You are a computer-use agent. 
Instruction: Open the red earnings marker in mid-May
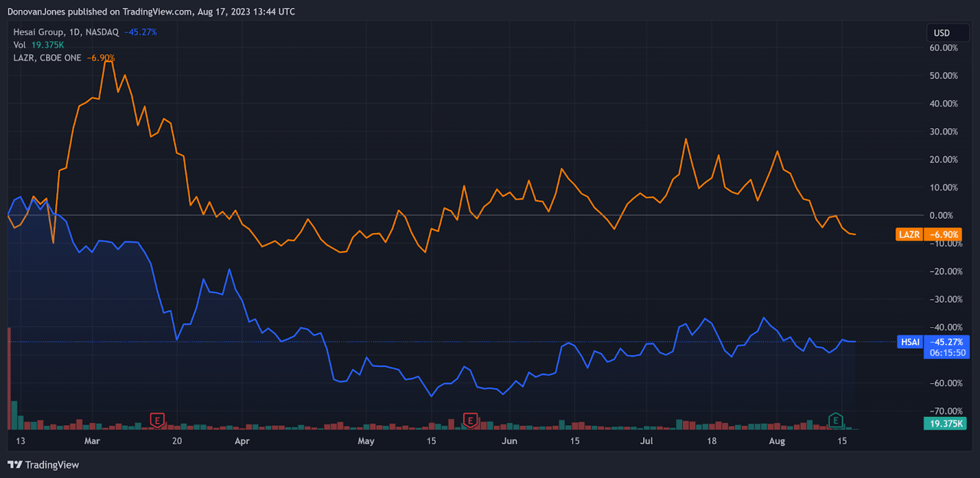(x=470, y=420)
